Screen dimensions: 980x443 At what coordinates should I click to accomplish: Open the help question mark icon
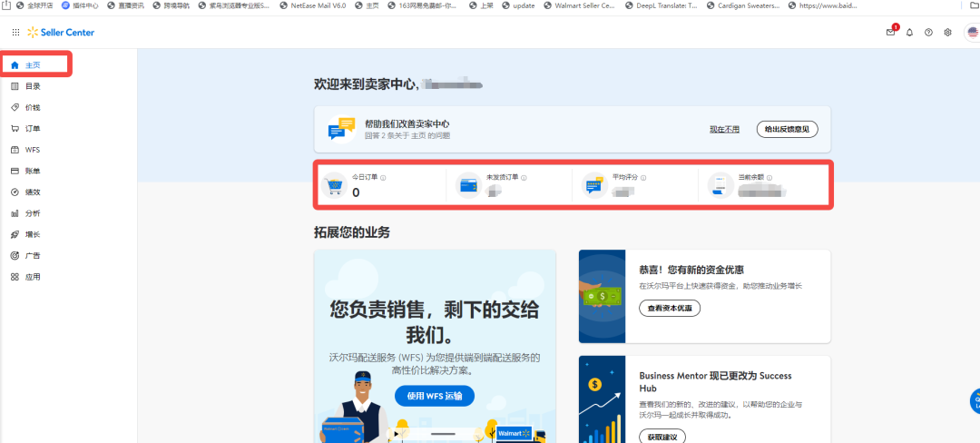tap(929, 33)
